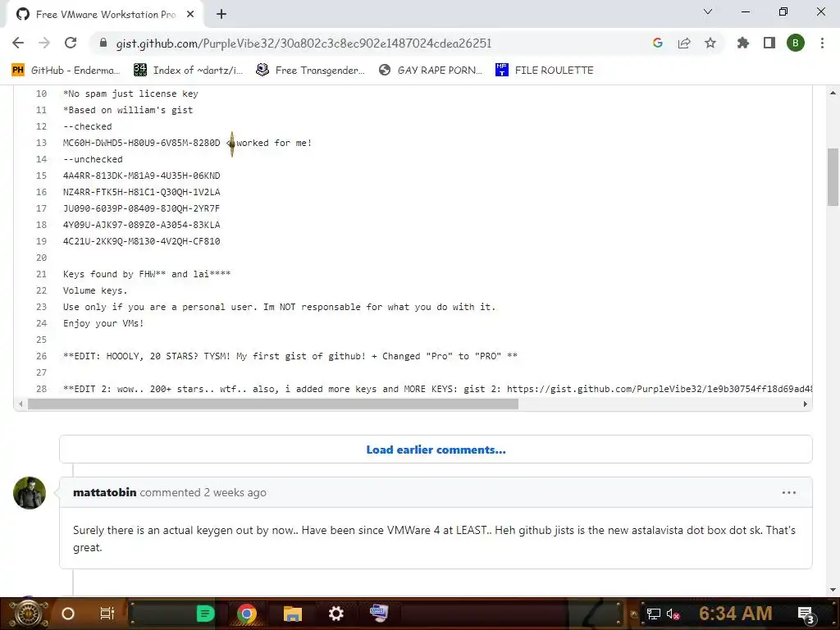The height and width of the screenshot is (630, 840).
Task: Open the GitHub - Enderma... bookmark
Action: click(66, 71)
